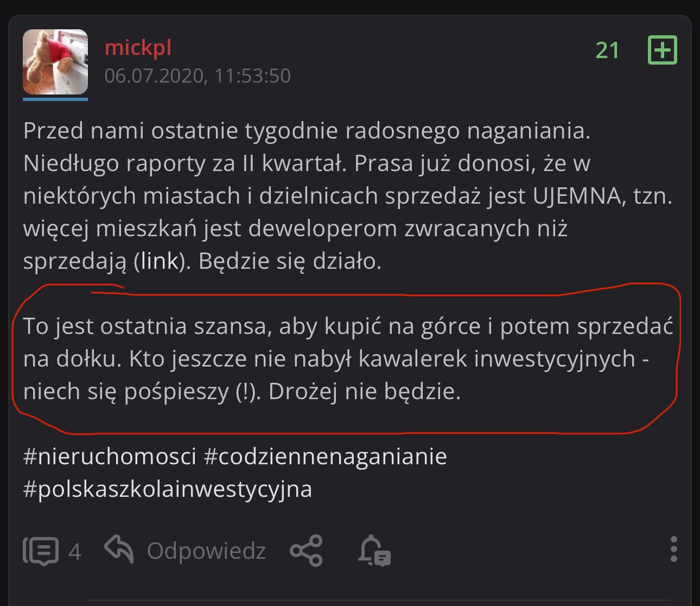Click the vote count 21
Screen dimensions: 700x606
point(607,50)
